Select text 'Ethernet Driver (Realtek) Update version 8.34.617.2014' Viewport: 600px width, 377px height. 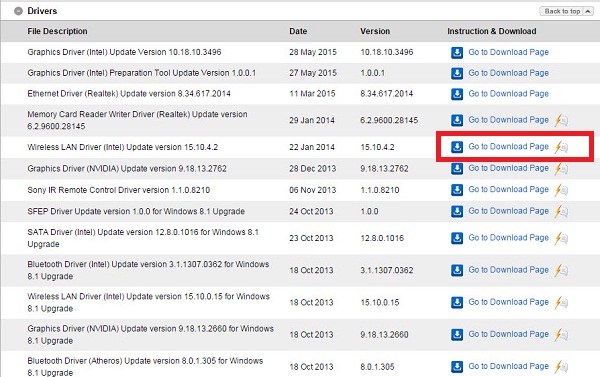click(x=129, y=94)
